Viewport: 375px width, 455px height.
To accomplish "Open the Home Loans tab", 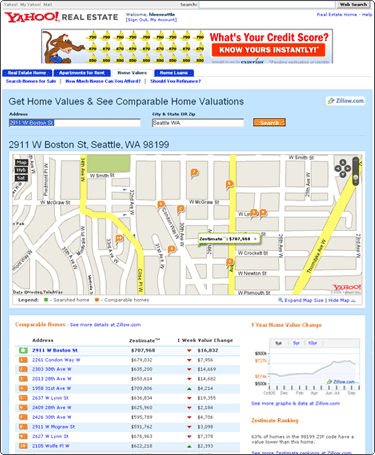I will pos(174,73).
